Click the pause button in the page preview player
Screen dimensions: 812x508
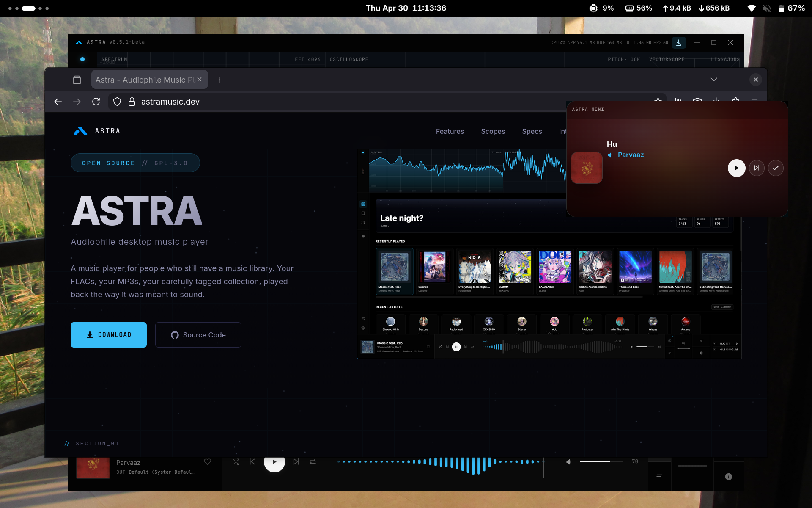456,347
